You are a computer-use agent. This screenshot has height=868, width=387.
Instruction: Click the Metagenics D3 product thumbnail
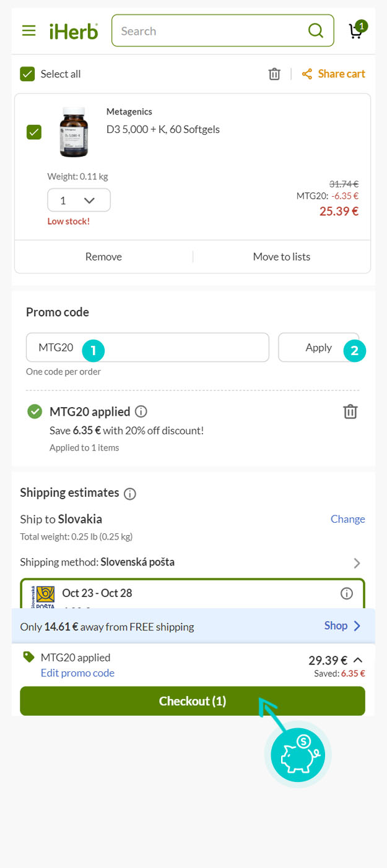pyautogui.click(x=74, y=132)
